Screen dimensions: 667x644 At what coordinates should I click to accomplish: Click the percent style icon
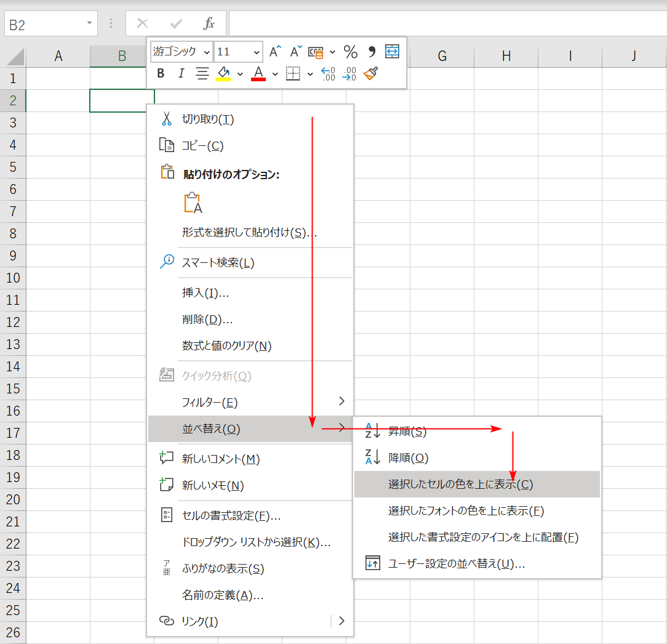[x=350, y=52]
